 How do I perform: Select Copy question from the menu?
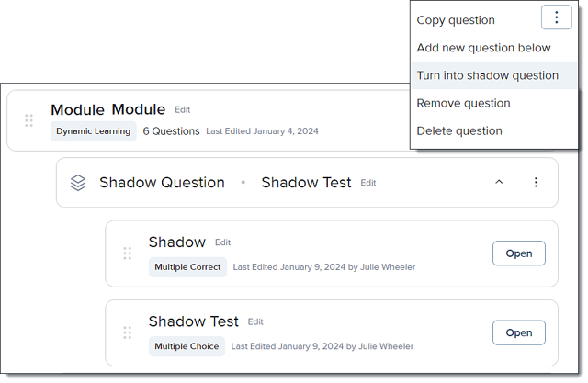[456, 20]
